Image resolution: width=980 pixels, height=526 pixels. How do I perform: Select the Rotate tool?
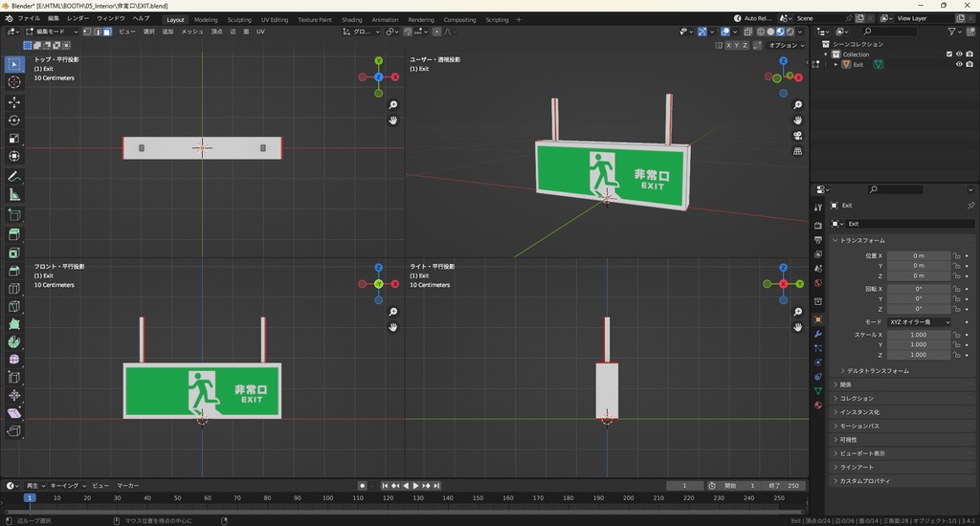click(14, 120)
